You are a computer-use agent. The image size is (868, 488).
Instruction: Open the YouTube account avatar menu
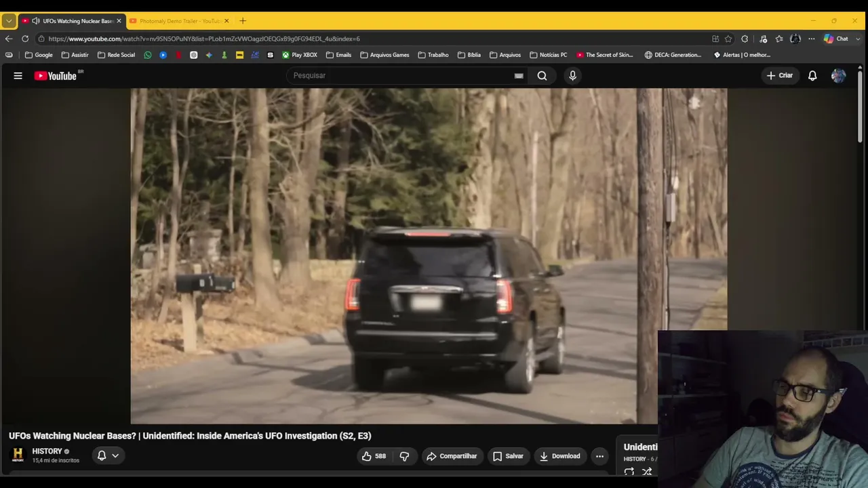(838, 76)
